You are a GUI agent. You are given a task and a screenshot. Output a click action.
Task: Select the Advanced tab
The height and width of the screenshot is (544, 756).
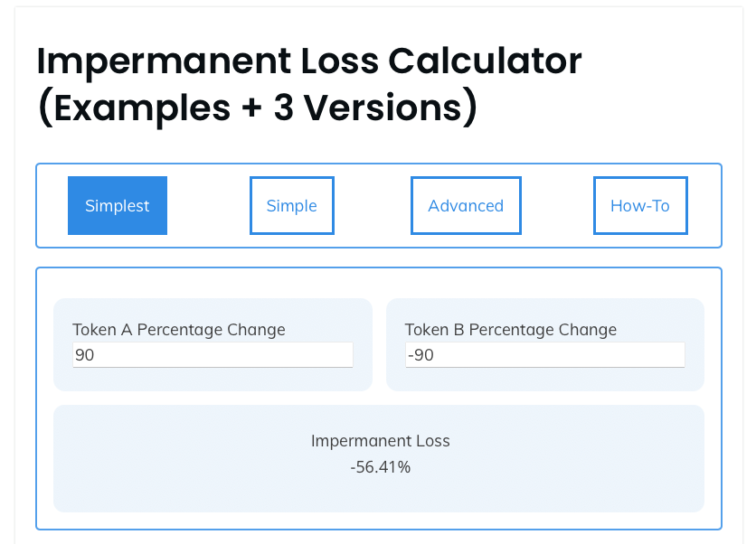[x=466, y=205]
